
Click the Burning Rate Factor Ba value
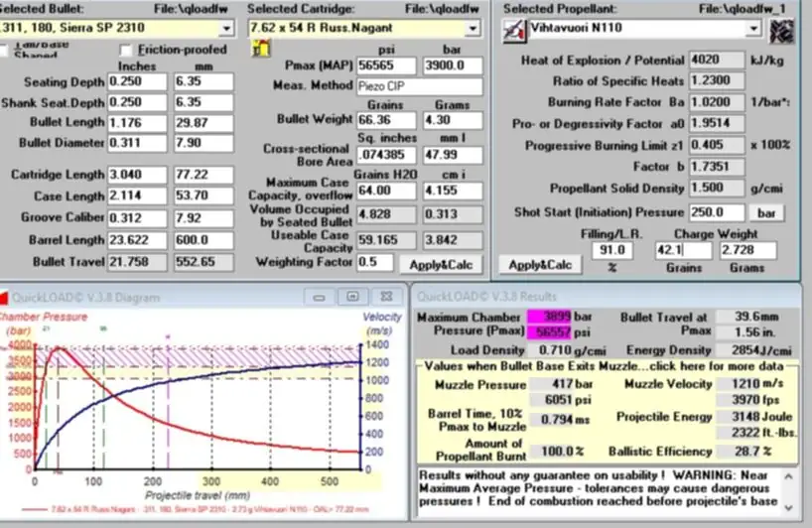(717, 102)
